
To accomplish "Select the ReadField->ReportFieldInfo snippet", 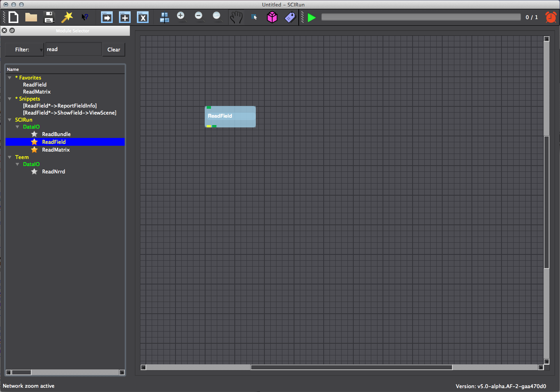I will click(60, 106).
